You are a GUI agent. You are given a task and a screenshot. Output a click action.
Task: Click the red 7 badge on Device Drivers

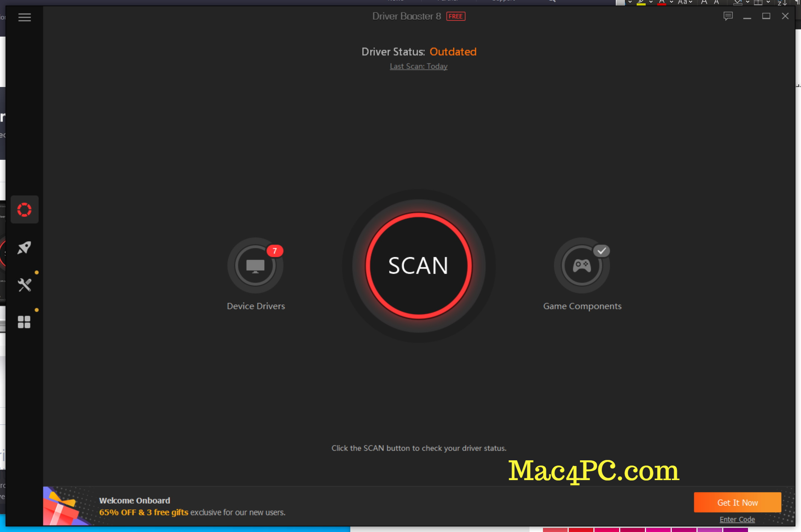tap(275, 251)
